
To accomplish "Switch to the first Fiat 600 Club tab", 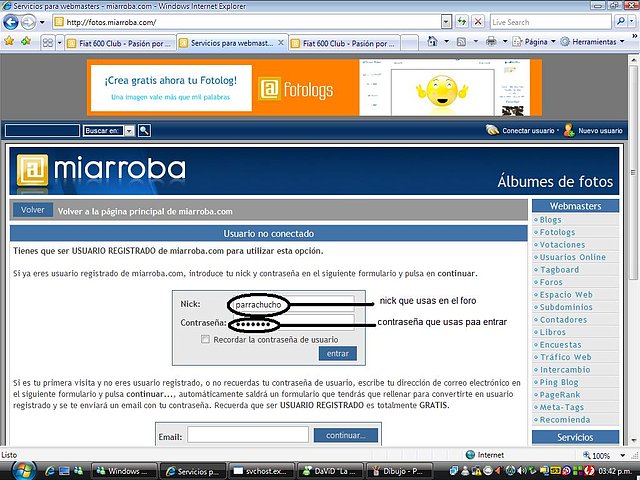I will pyautogui.click(x=120, y=43).
